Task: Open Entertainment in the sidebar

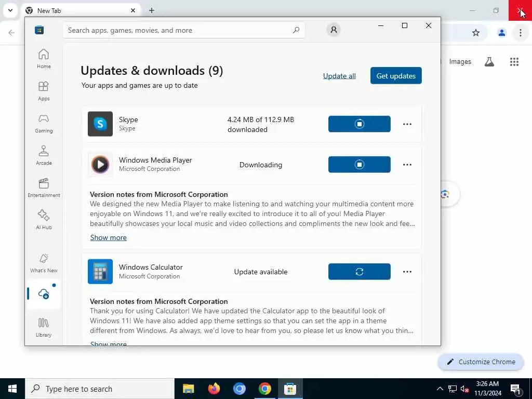Action: (44, 188)
